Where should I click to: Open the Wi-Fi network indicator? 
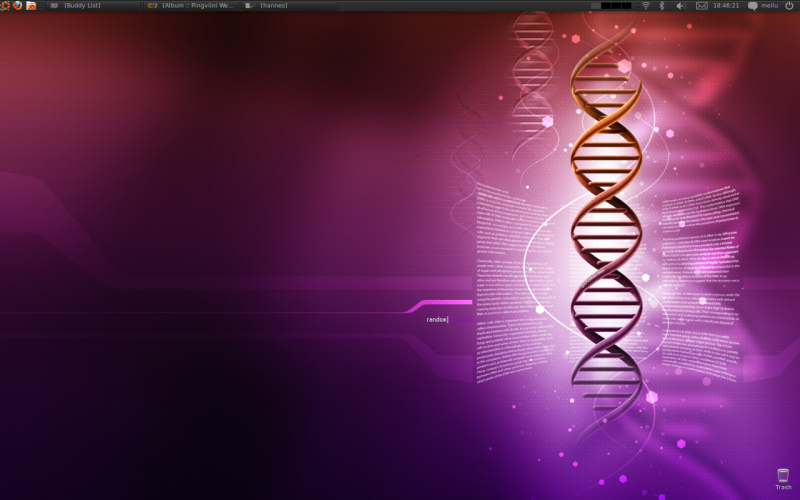[x=646, y=6]
